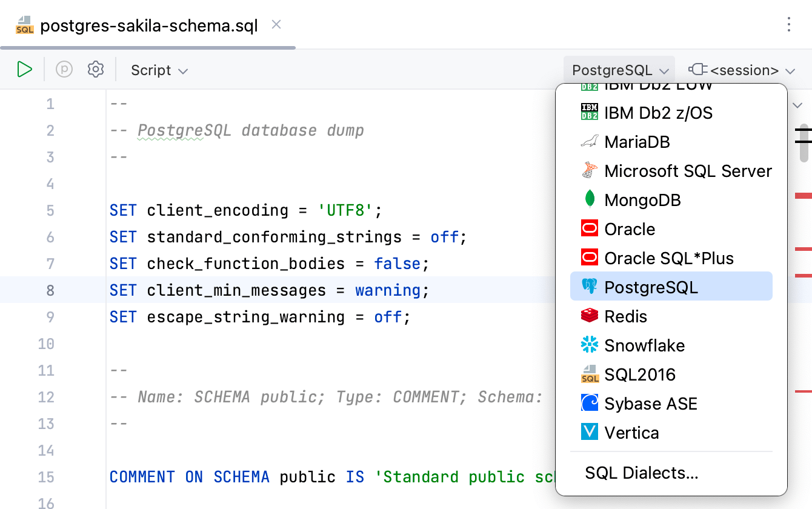Close the postgres-sakila-schema.sql tab
The image size is (812, 509).
276,25
